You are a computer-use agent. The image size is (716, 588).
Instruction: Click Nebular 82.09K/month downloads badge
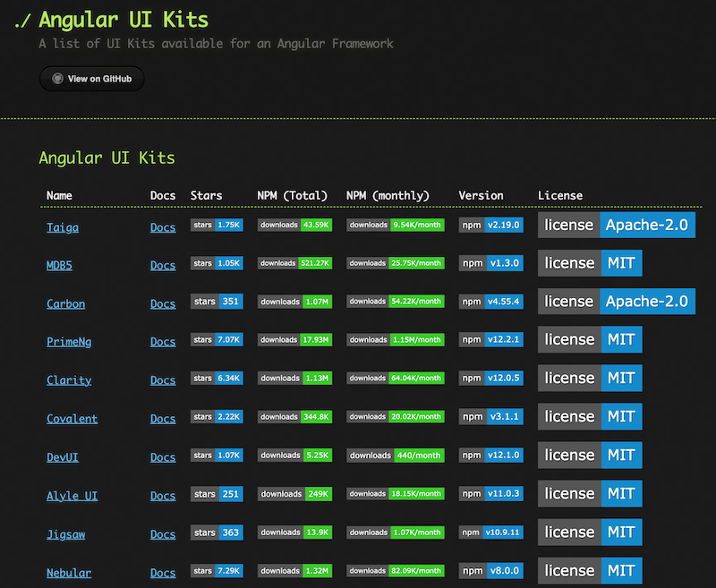[396, 571]
